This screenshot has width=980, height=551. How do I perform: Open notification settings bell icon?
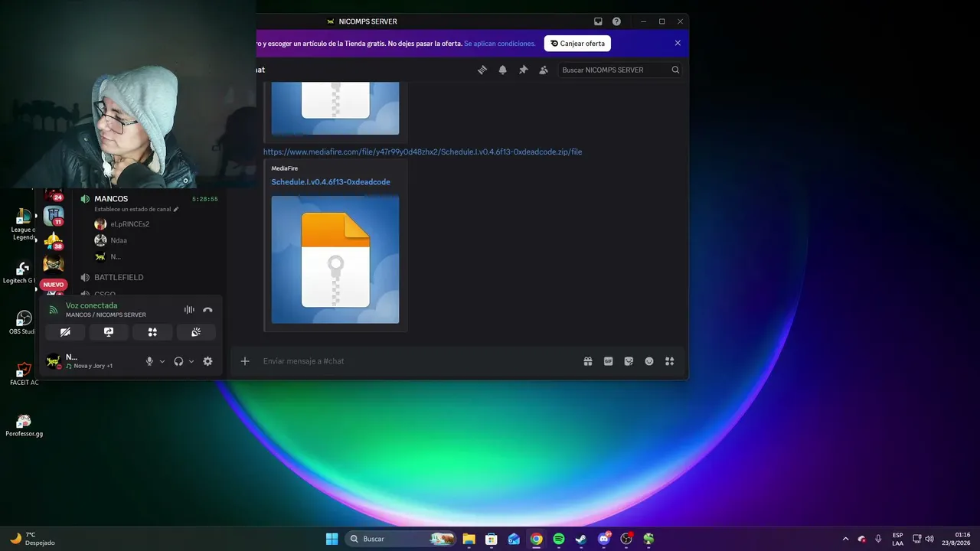[x=503, y=70]
